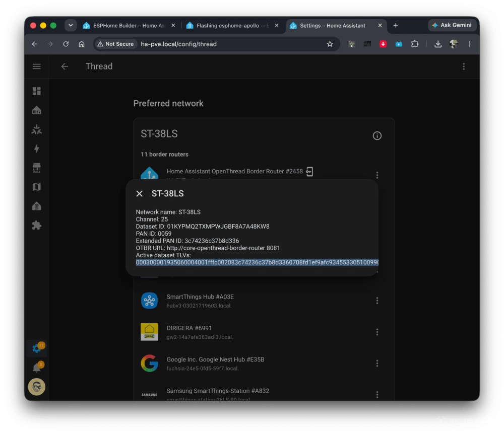Open the Home Assistant sidebar hamburger menu
The image size is (504, 433).
pyautogui.click(x=37, y=66)
